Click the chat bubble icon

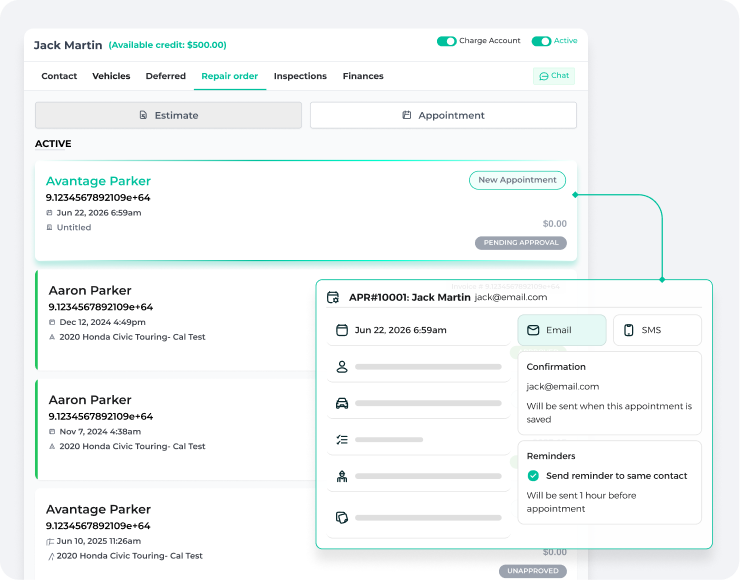tap(544, 76)
